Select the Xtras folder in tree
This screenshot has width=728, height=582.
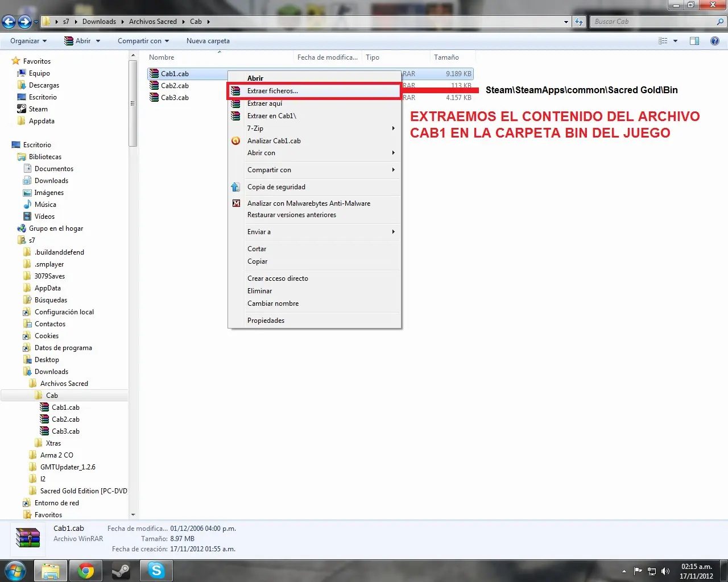pos(53,443)
